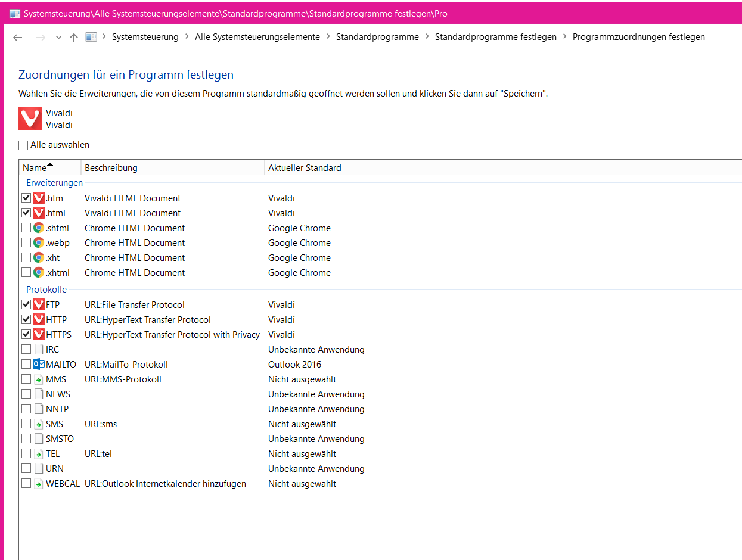Click the Chrome icon next to .xhtml
This screenshot has width=742, height=560.
point(39,272)
